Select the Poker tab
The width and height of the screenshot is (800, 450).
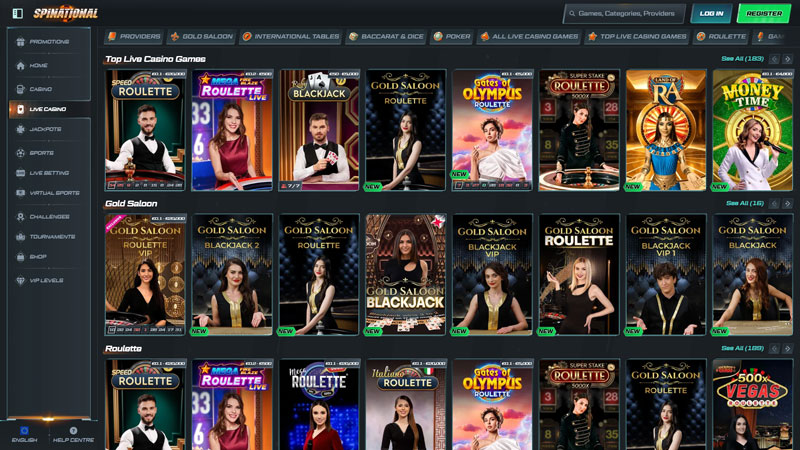coord(452,36)
